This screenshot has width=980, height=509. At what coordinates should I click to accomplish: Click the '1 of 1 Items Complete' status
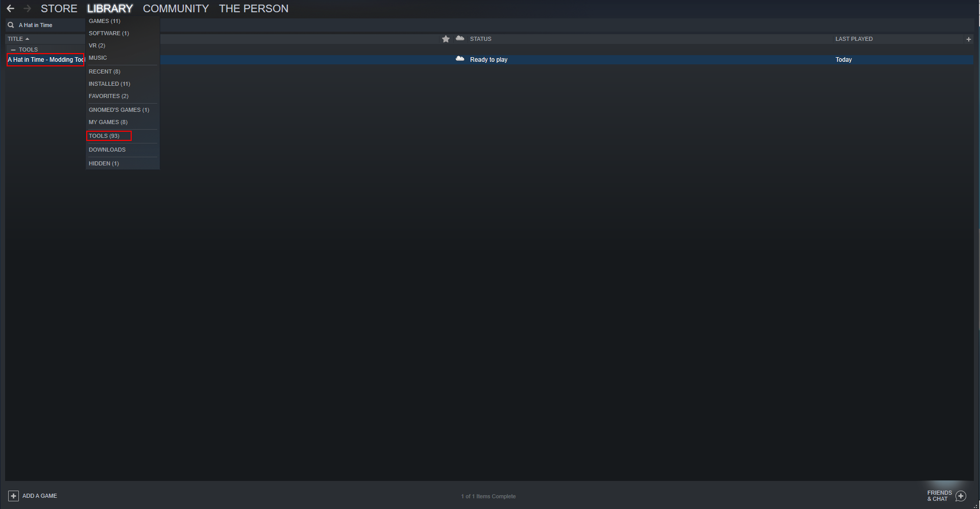pos(488,496)
